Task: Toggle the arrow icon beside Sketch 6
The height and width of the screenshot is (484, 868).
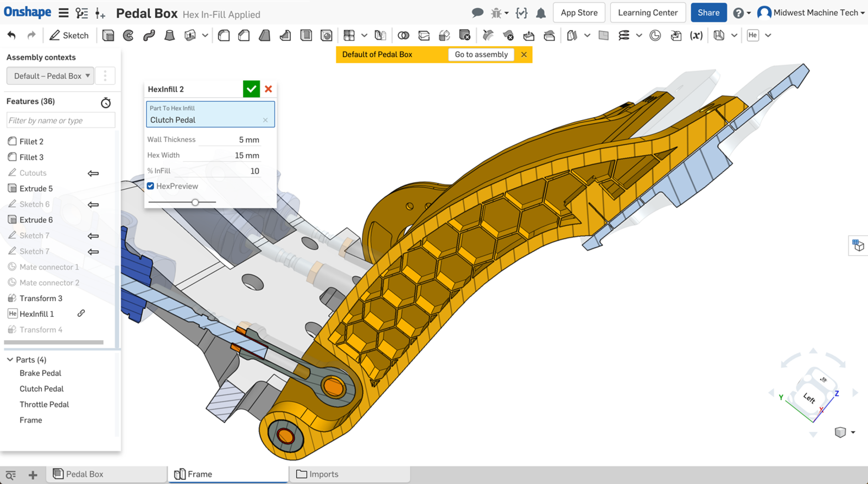Action: point(93,205)
